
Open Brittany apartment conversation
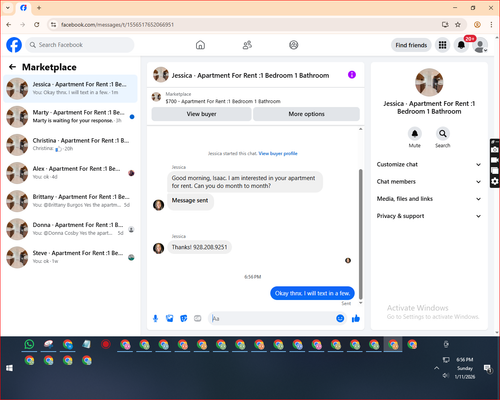[x=70, y=201]
